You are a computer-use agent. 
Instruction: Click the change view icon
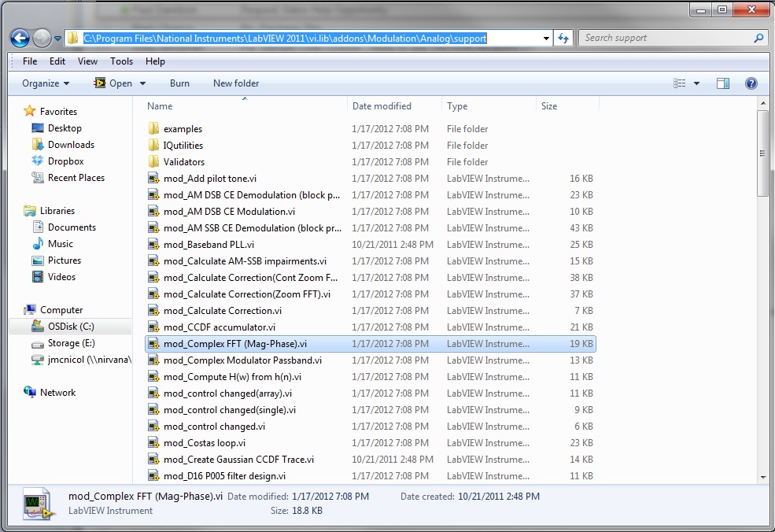point(680,83)
